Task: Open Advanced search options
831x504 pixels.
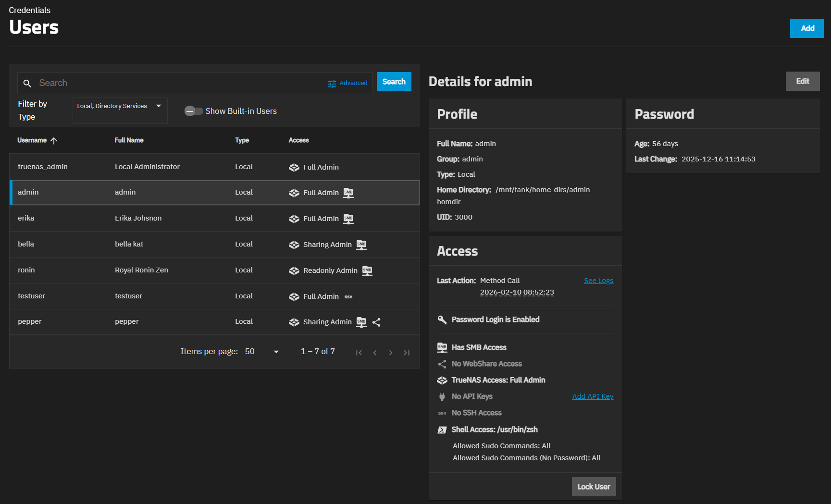Action: [x=347, y=83]
